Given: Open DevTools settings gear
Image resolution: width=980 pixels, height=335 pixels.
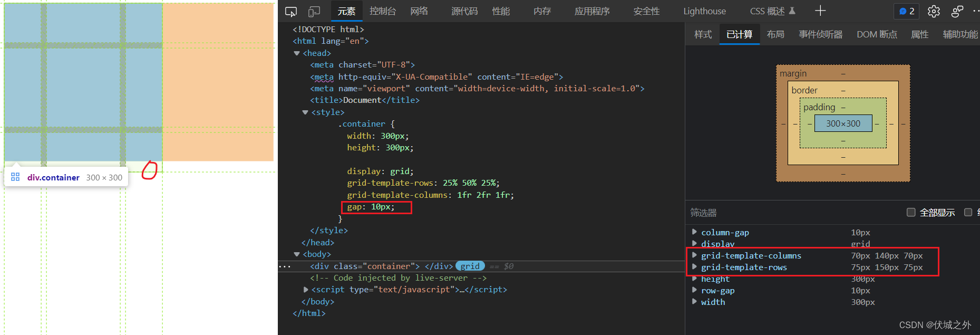Looking at the screenshot, I should click(x=934, y=11).
